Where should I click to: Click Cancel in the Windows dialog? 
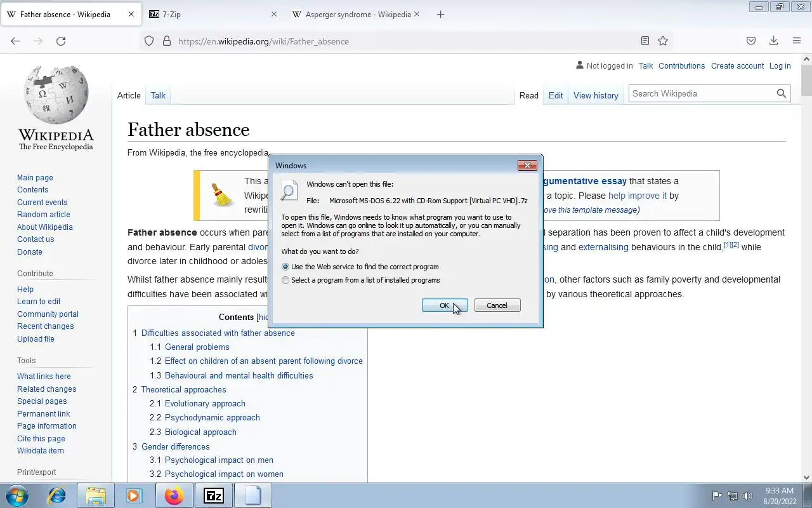pyautogui.click(x=497, y=305)
